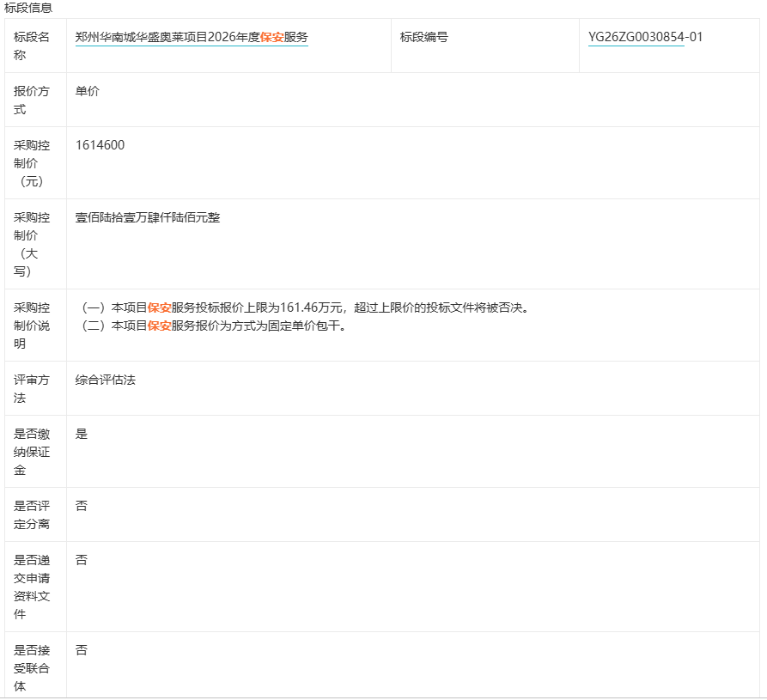Select the 标段编号 label cell

tap(423, 37)
